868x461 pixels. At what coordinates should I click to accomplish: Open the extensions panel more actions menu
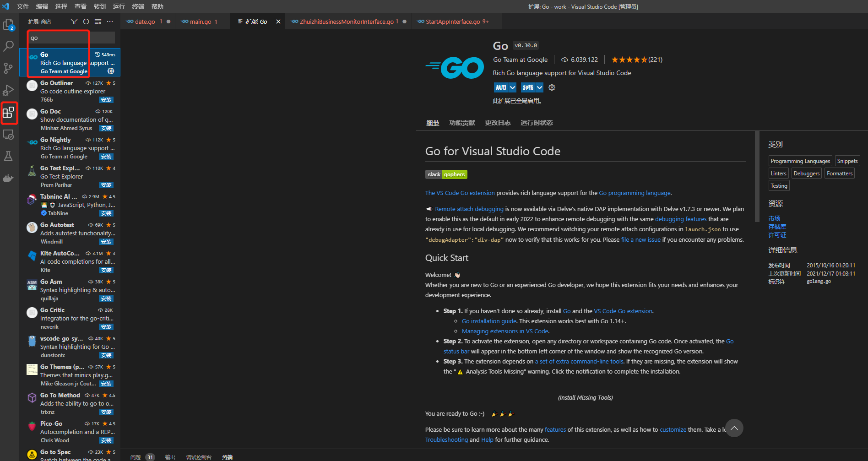[x=110, y=22]
